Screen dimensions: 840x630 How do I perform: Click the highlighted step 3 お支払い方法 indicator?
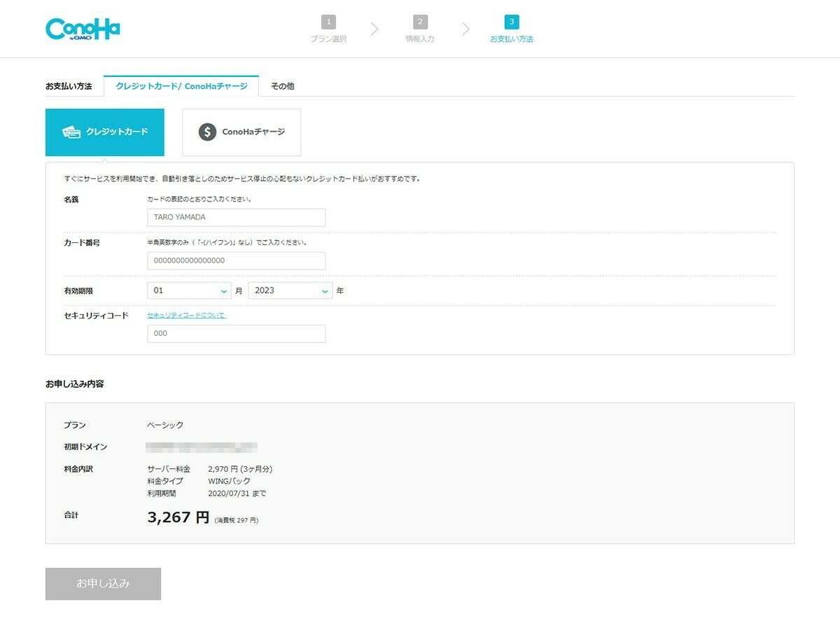click(x=512, y=28)
